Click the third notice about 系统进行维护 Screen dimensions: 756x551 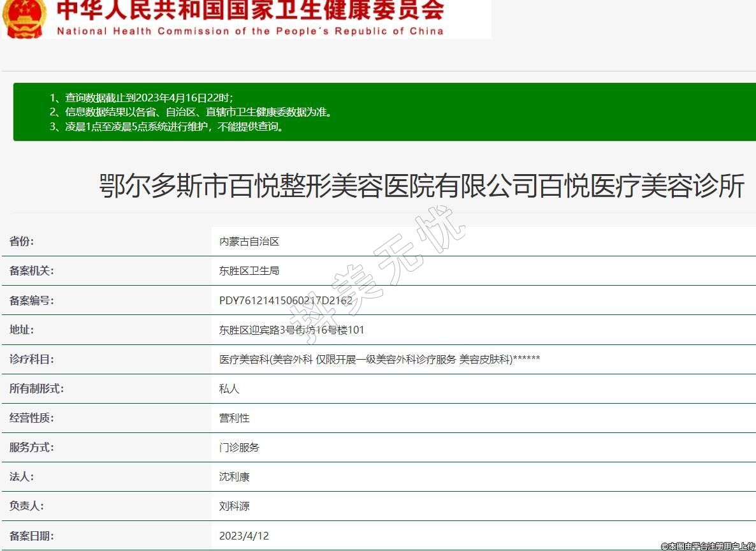pos(166,126)
